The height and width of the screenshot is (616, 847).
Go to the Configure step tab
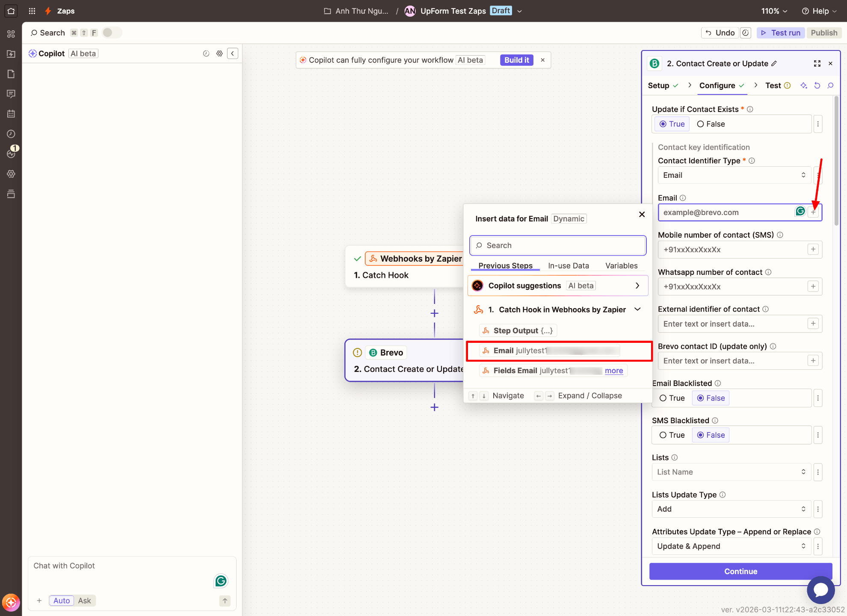[722, 85]
